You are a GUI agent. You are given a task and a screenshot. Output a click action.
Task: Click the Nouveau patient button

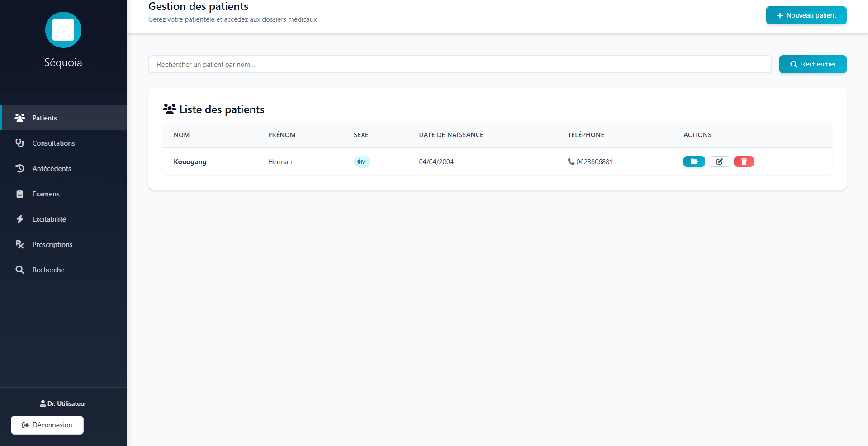point(806,15)
